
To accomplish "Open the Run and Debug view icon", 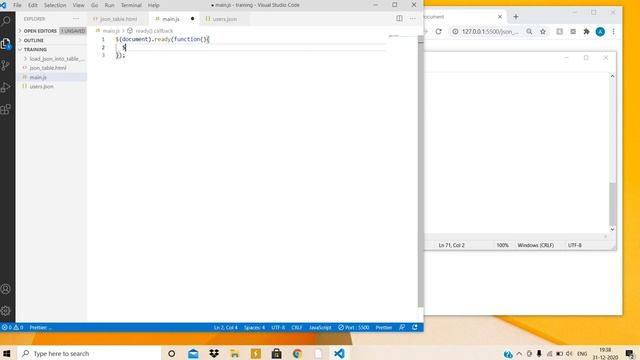I will pos(6,87).
